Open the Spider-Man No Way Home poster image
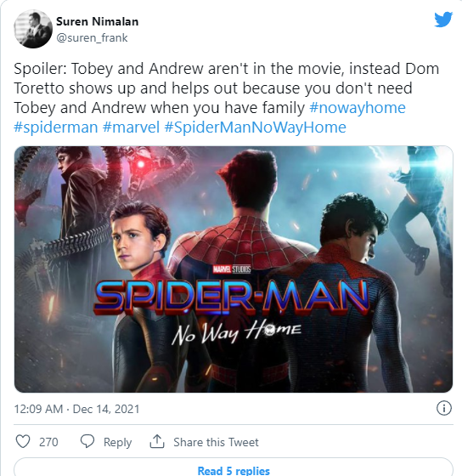Image resolution: width=462 pixels, height=476 pixels. pyautogui.click(x=234, y=269)
